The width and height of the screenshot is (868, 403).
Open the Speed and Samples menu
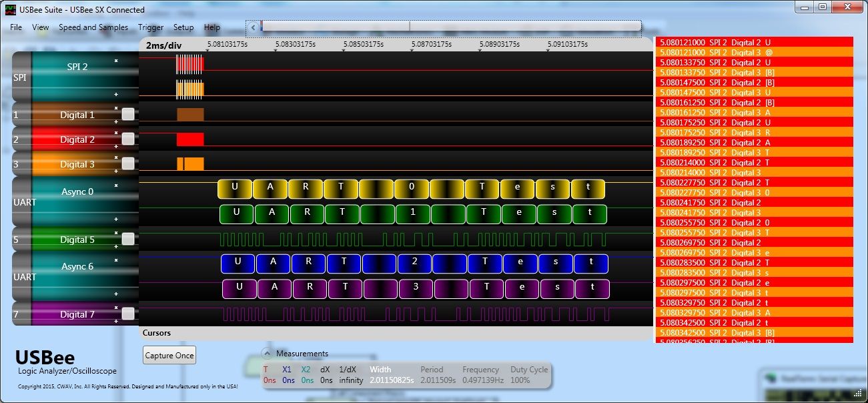(93, 27)
